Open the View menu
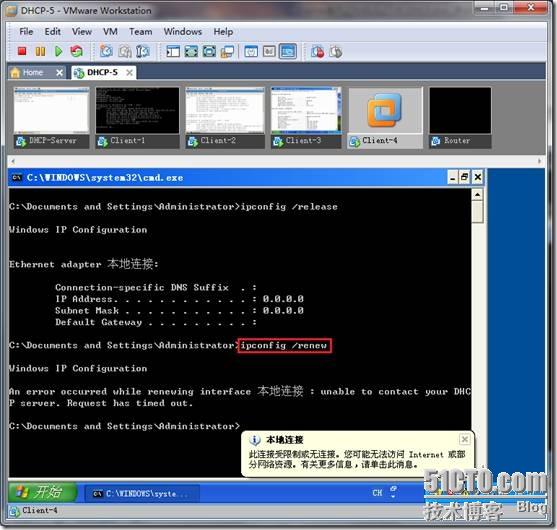This screenshot has height=530, width=557. click(x=82, y=32)
